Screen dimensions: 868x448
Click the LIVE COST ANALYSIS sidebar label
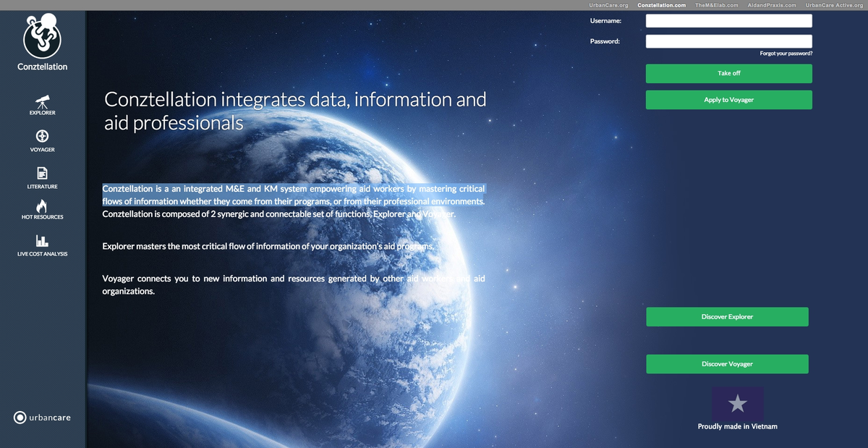(42, 254)
